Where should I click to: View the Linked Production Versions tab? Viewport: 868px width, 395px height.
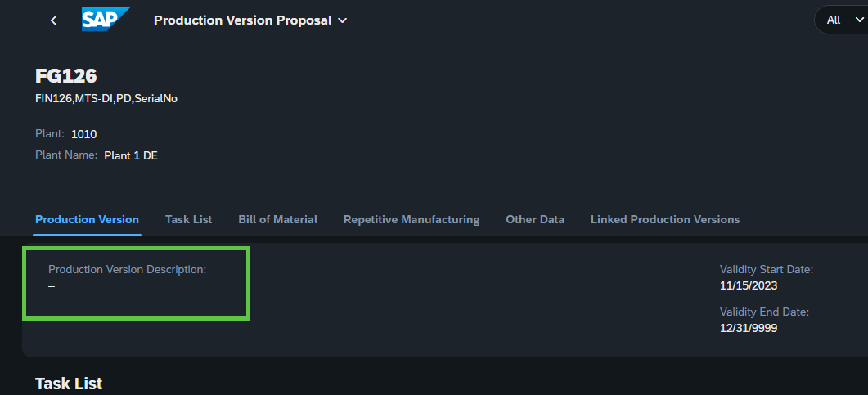click(x=665, y=220)
